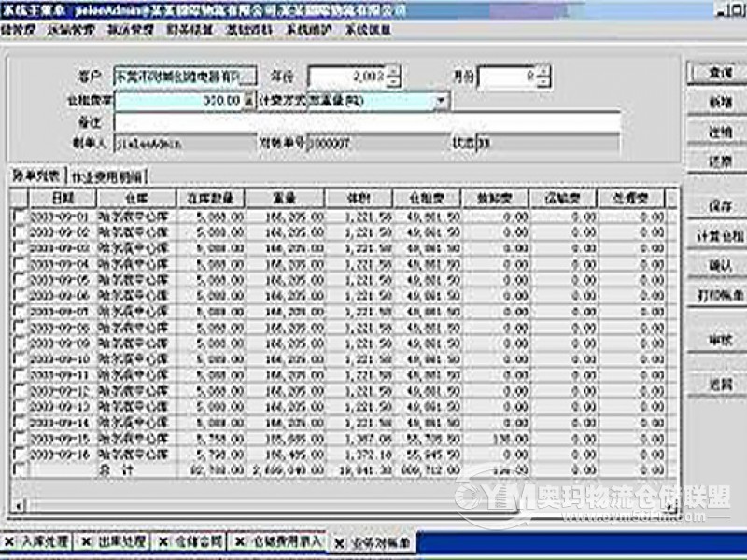Decrease the 年份 year with the down arrow
The height and width of the screenshot is (560, 747).
click(x=393, y=82)
